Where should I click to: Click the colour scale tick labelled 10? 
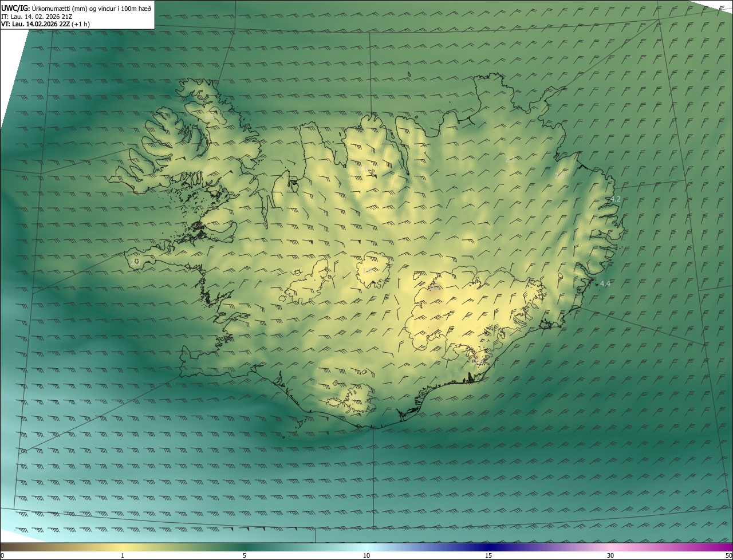click(x=366, y=555)
